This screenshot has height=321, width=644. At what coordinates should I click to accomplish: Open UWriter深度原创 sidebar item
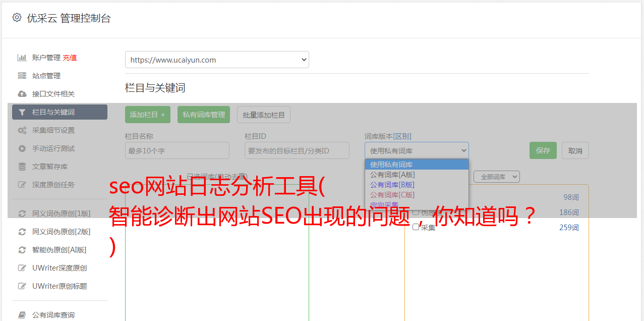point(60,268)
